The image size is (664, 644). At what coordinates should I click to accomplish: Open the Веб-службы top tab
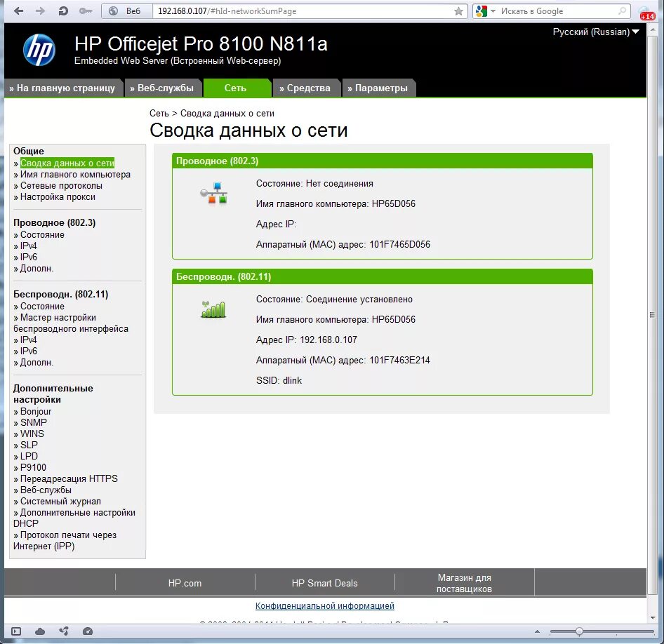click(x=162, y=88)
